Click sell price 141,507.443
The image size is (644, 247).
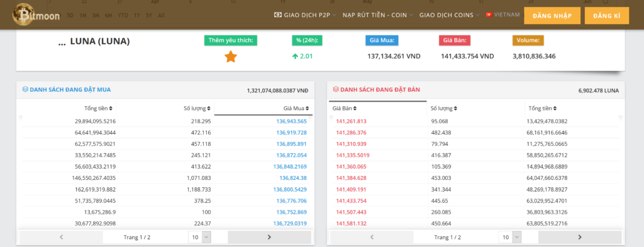coord(351,212)
